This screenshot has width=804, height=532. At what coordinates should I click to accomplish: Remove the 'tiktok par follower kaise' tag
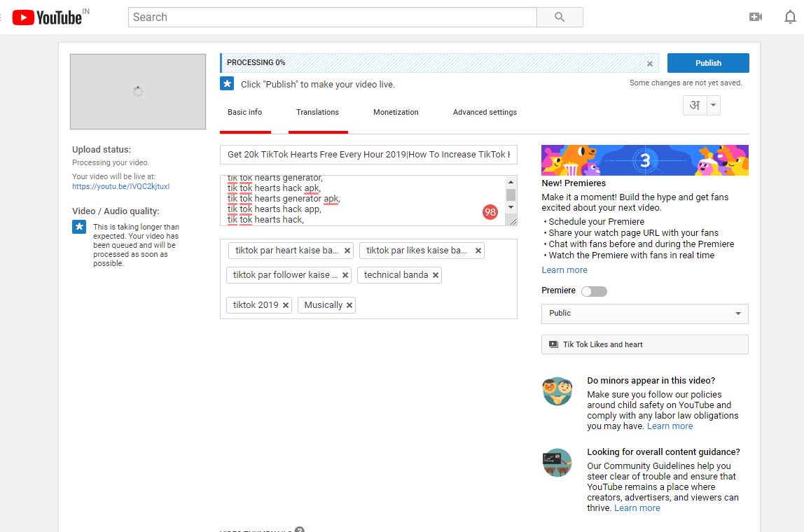tap(345, 275)
